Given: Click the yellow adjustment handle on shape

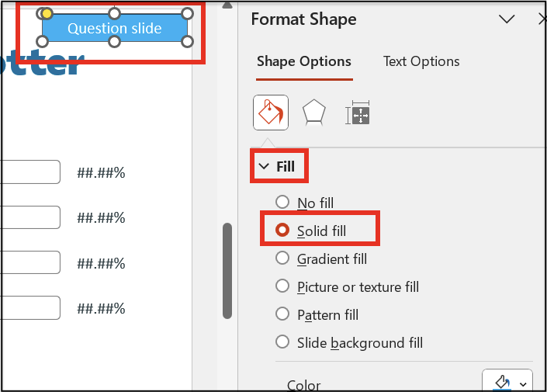Looking at the screenshot, I should [x=47, y=13].
